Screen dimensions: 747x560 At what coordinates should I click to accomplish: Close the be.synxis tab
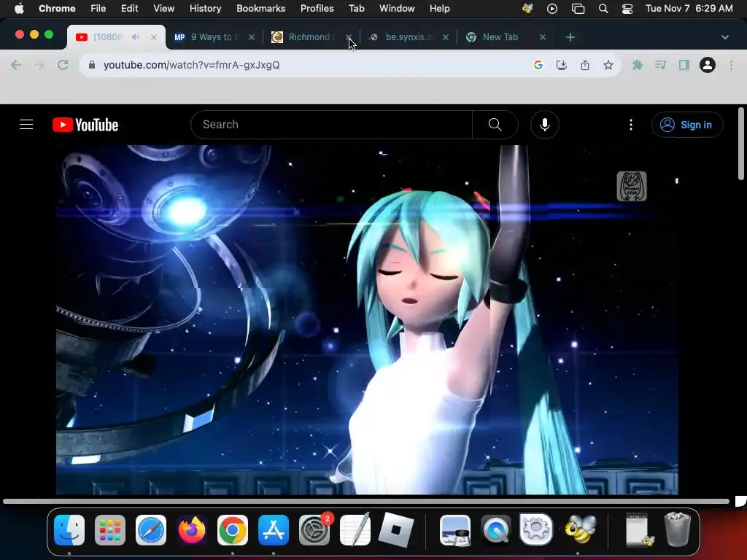coord(446,37)
